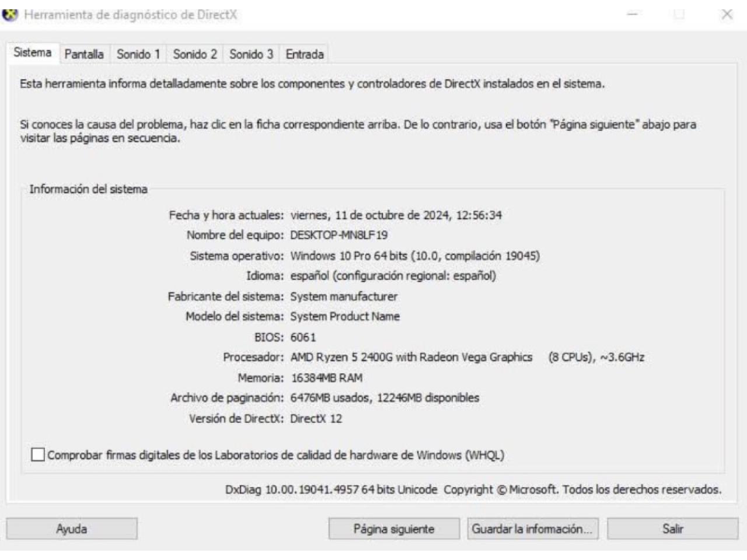The image size is (747, 560).
Task: Open the Pantalla tab
Action: click(84, 54)
